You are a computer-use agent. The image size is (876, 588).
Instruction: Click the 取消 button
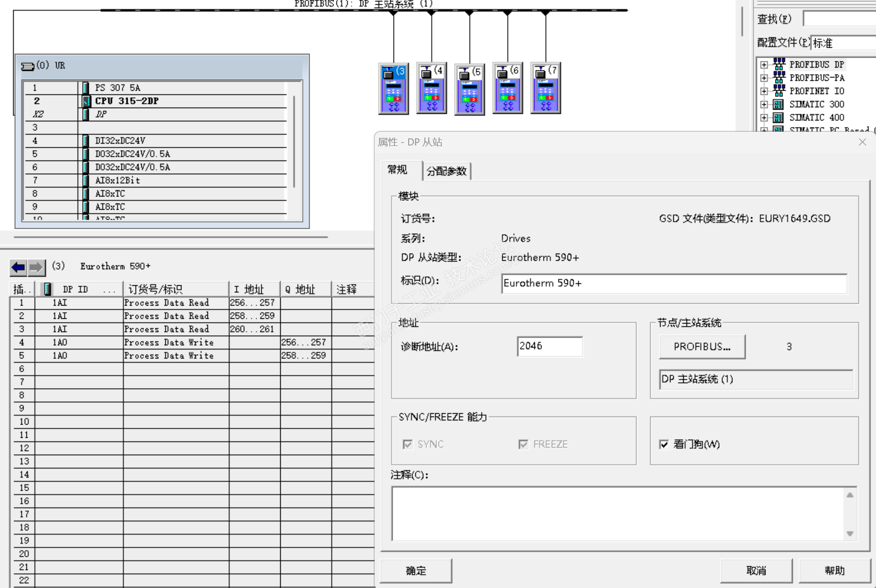[x=756, y=571]
